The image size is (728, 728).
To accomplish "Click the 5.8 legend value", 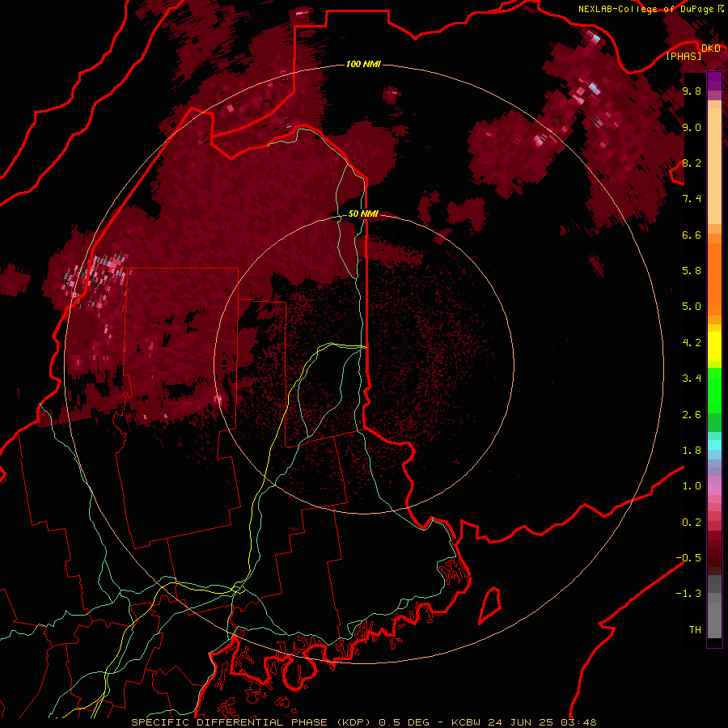I will click(x=692, y=271).
